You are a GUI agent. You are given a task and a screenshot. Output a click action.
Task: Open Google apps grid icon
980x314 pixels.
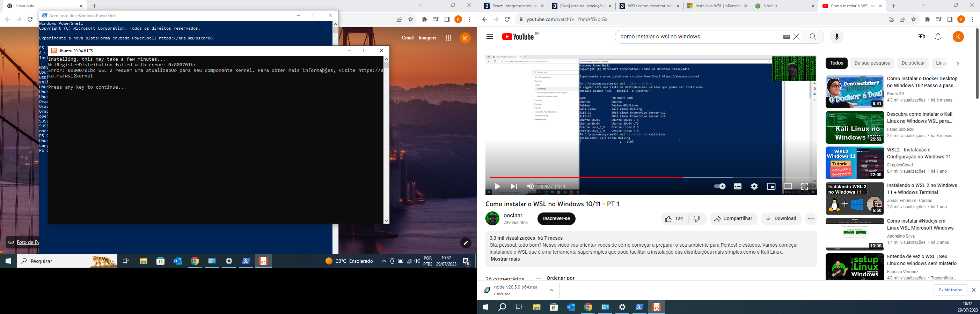pos(448,38)
